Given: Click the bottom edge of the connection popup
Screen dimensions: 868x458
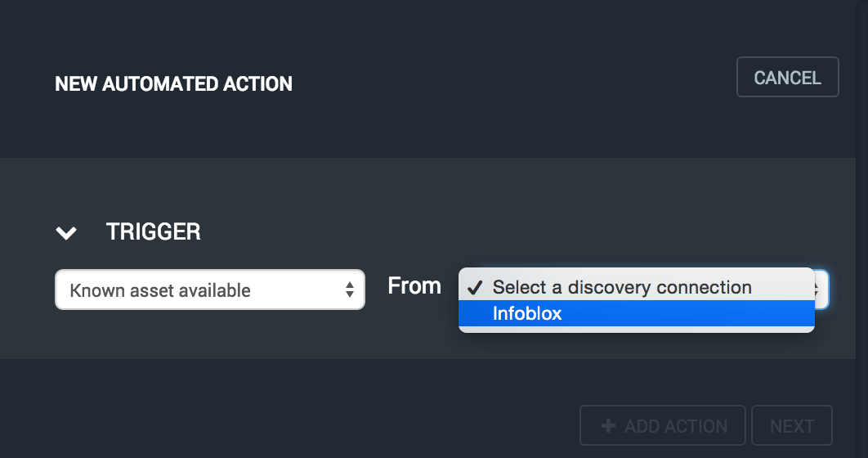Looking at the screenshot, I should coord(636,329).
